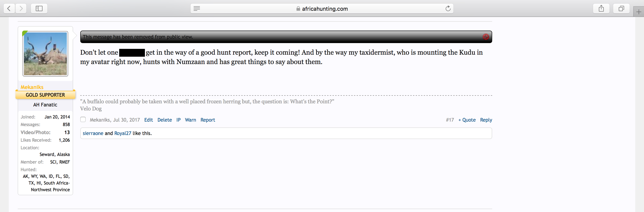Click the africahunting.com address field
Image resolution: width=644 pixels, height=212 pixels.
322,9
